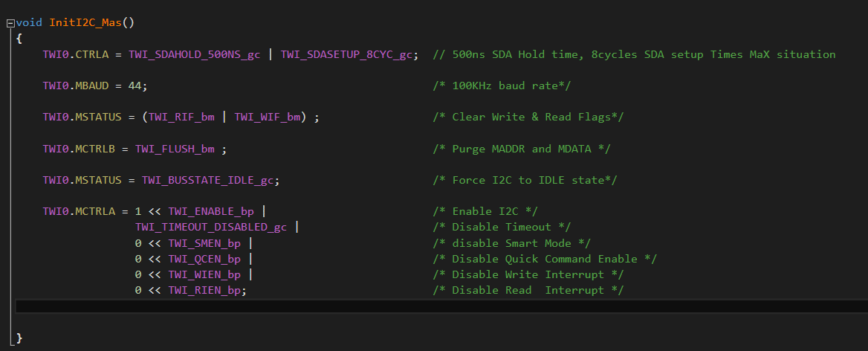This screenshot has width=868, height=351.
Task: Select TWI_FLUSH_bm in MCTRLB line
Action: click(x=178, y=149)
